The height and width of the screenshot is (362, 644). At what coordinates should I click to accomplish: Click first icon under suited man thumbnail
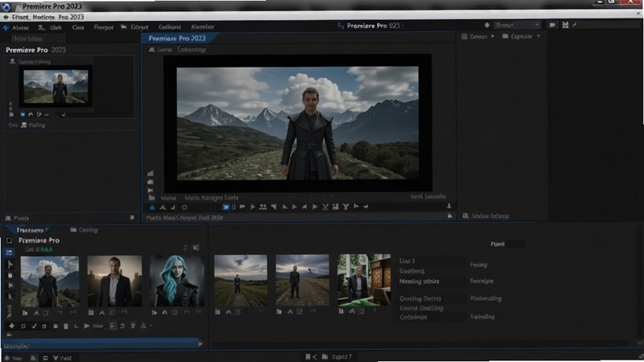coord(91,313)
